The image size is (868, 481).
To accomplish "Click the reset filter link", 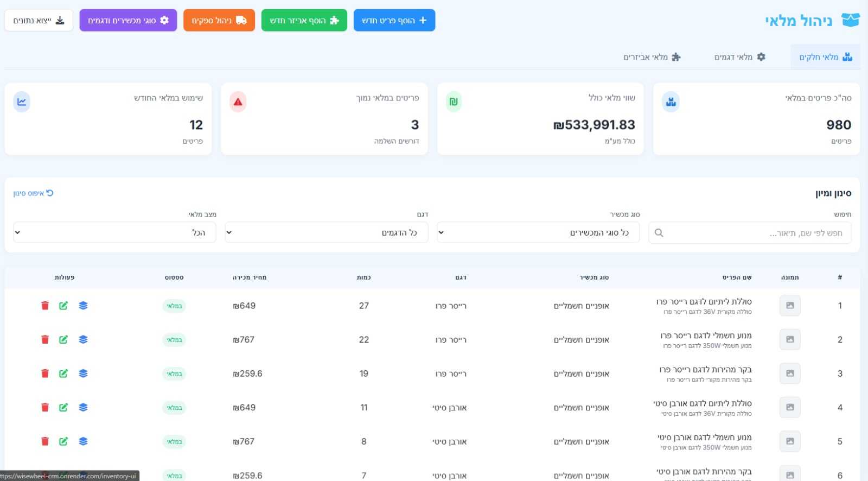I will (x=34, y=193).
